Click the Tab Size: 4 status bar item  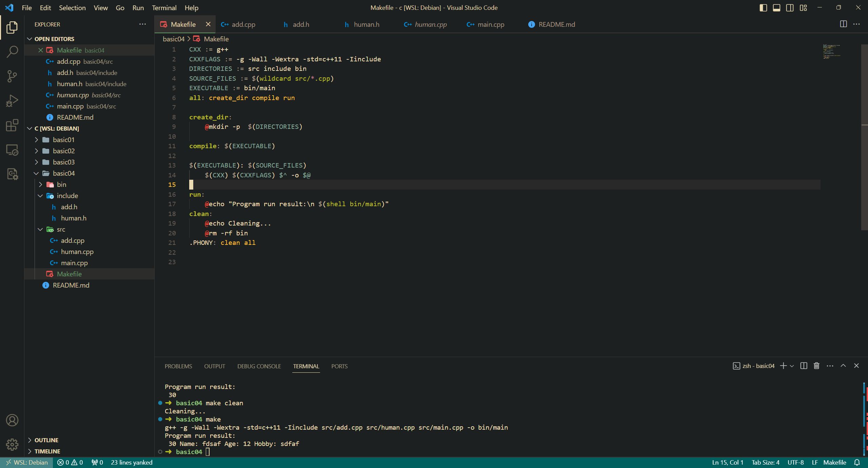(x=765, y=462)
